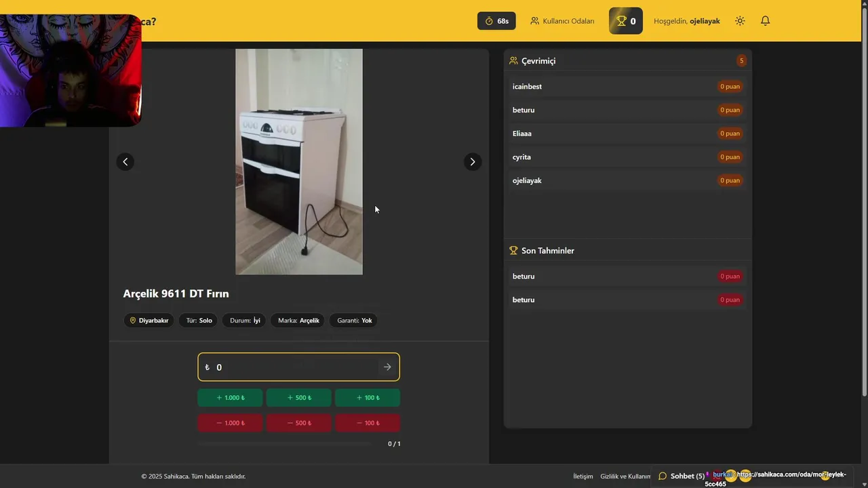Click the webcam overlay video

click(71, 70)
